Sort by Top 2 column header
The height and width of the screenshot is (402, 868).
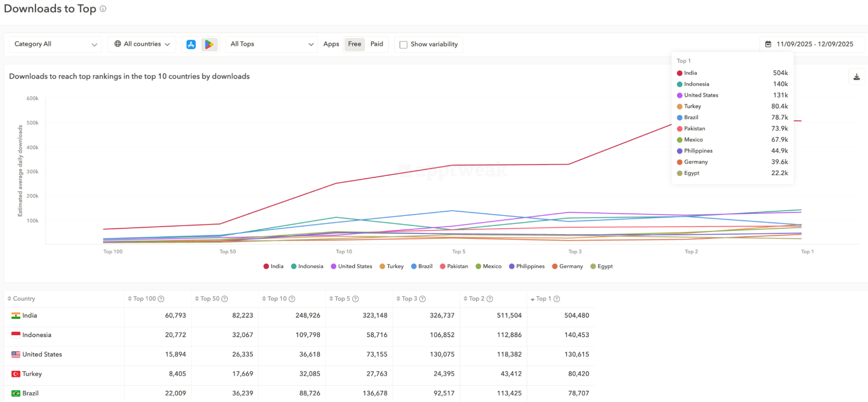(476, 299)
